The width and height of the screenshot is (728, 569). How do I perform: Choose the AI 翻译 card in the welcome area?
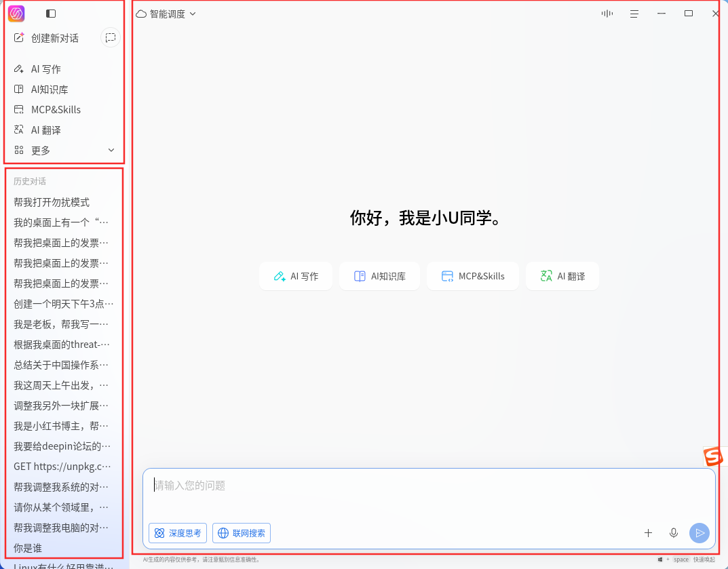[x=562, y=276]
